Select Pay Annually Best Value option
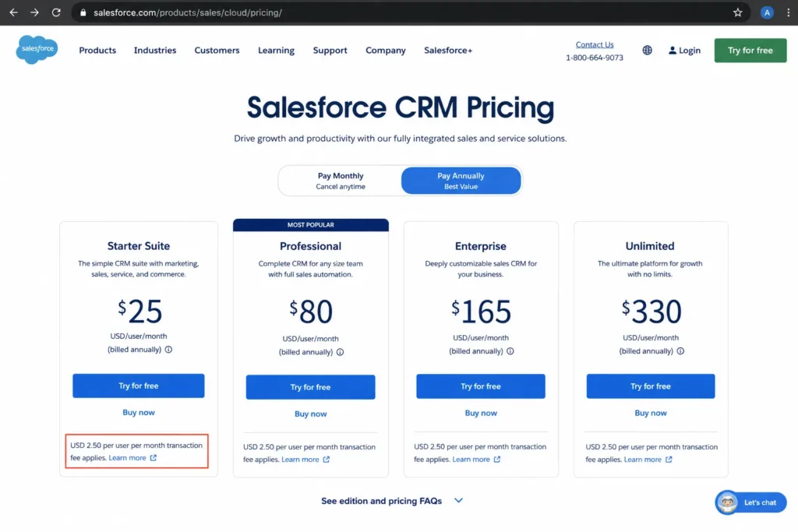798x532 pixels. [461, 181]
